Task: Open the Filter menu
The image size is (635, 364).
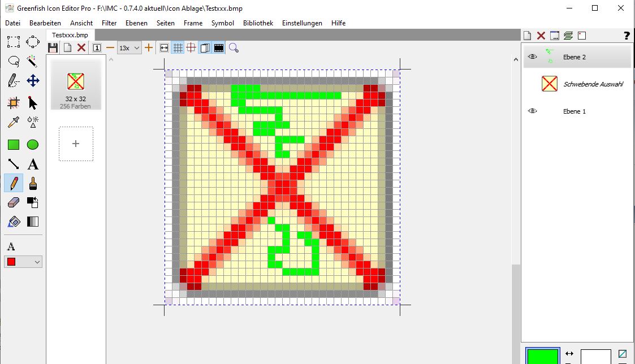Action: click(109, 23)
